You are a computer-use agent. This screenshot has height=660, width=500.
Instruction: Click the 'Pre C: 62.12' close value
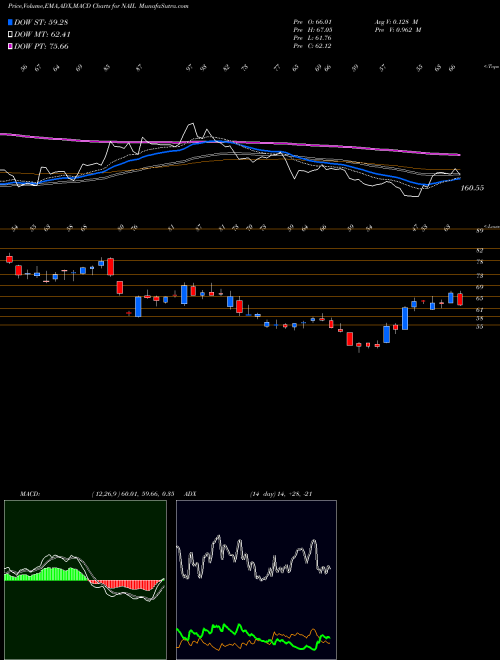tap(312, 46)
